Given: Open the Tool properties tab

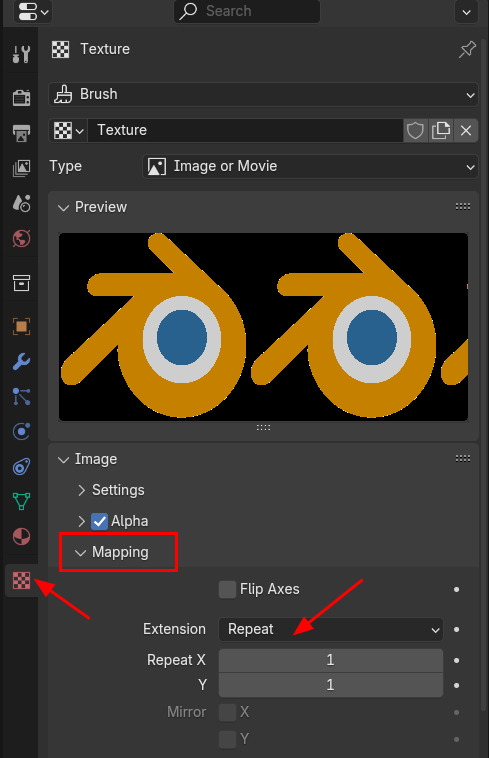Looking at the screenshot, I should [21, 54].
